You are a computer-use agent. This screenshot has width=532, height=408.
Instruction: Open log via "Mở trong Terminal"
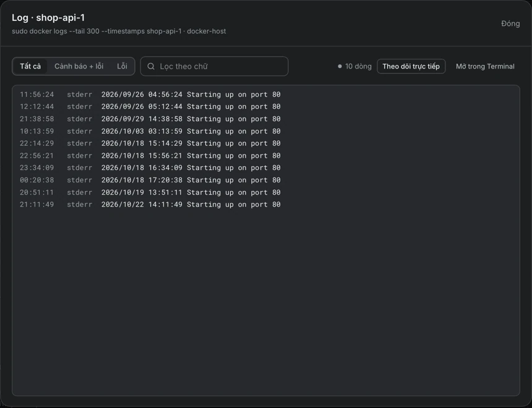(x=485, y=66)
